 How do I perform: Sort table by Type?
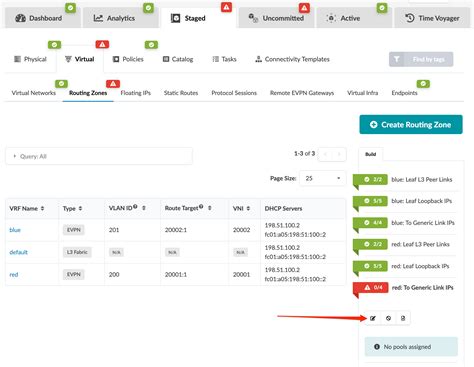click(72, 209)
